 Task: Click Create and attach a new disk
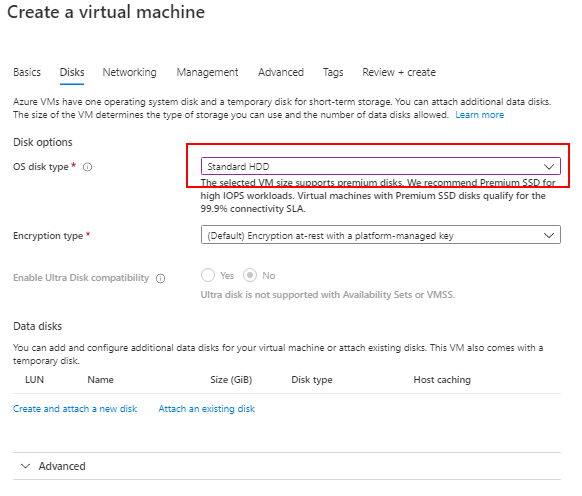(x=75, y=409)
